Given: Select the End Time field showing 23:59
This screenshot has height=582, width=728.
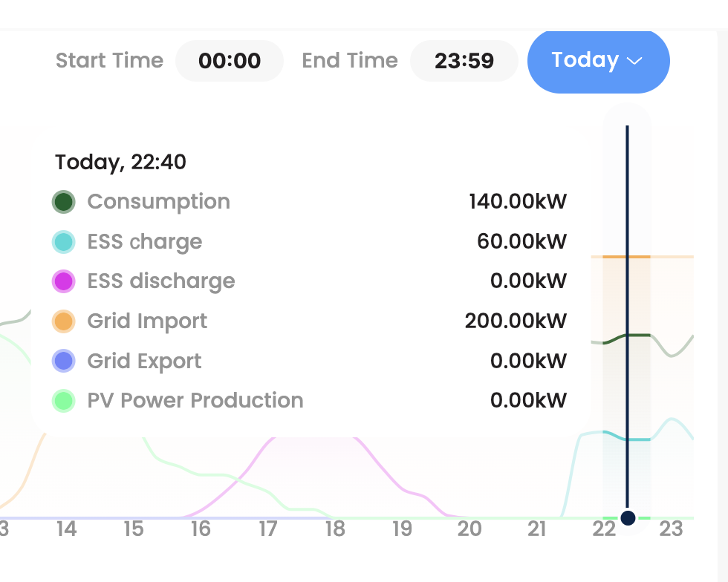Looking at the screenshot, I should 464,61.
